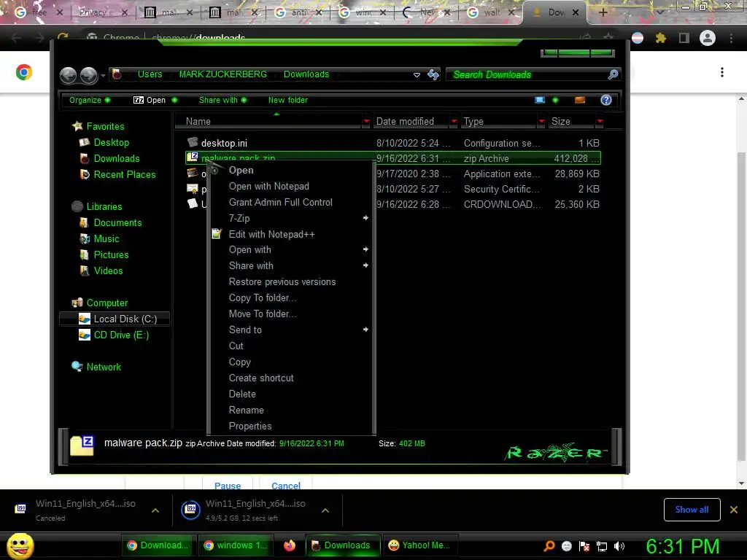Select Local Disk (C:) in sidebar
The width and height of the screenshot is (747, 560).
tap(115, 319)
